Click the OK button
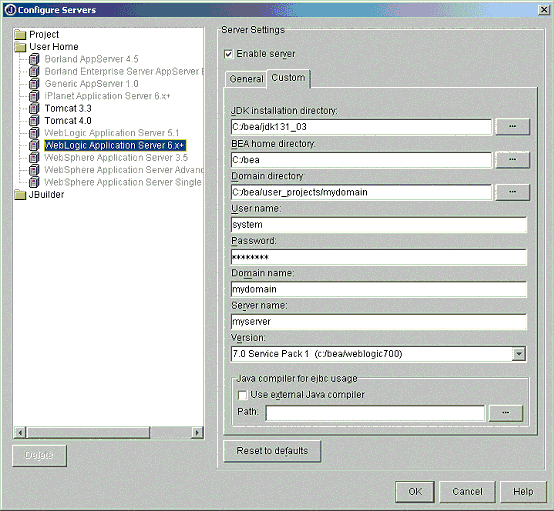 (x=415, y=492)
